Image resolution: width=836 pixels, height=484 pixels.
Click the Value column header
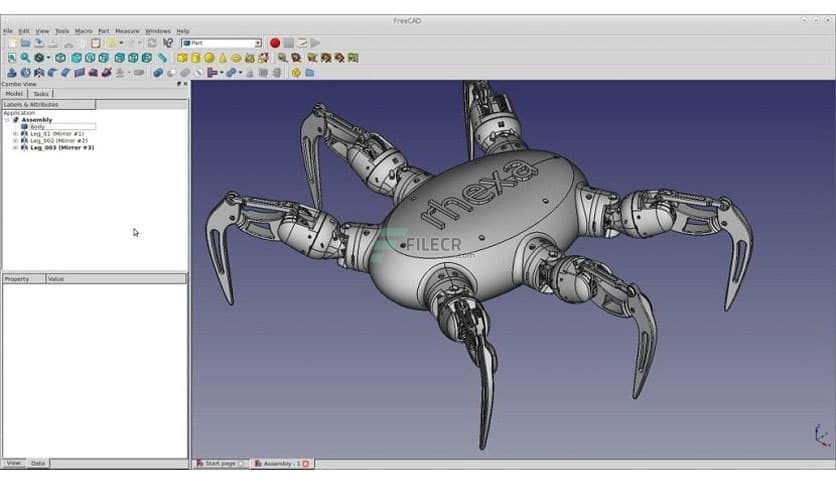[x=116, y=279]
